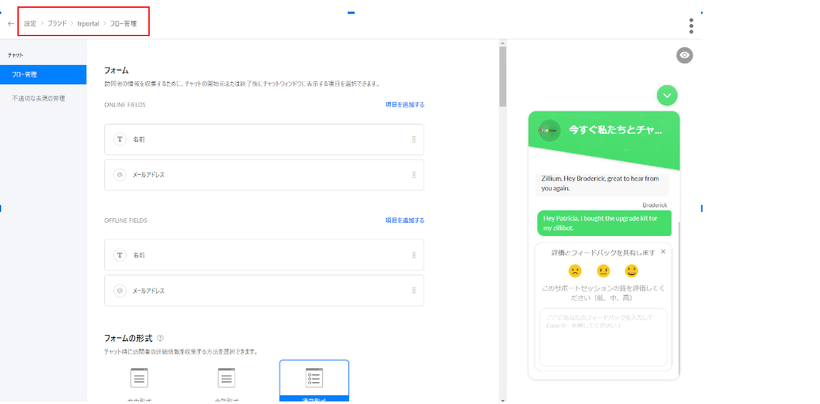Viewport: 820px width, 404px height.
Task: Grab drag handle of online 名前 field
Action: [413, 140]
